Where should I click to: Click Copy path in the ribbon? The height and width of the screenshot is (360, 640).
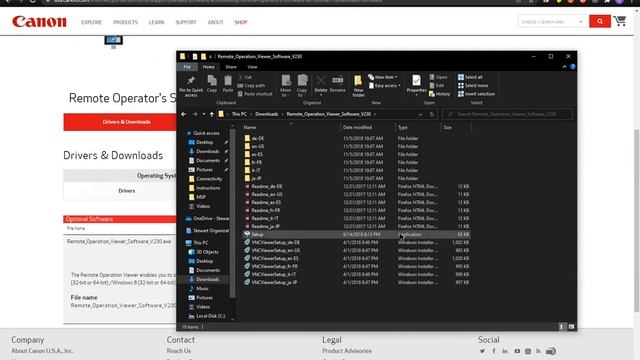coord(251,86)
